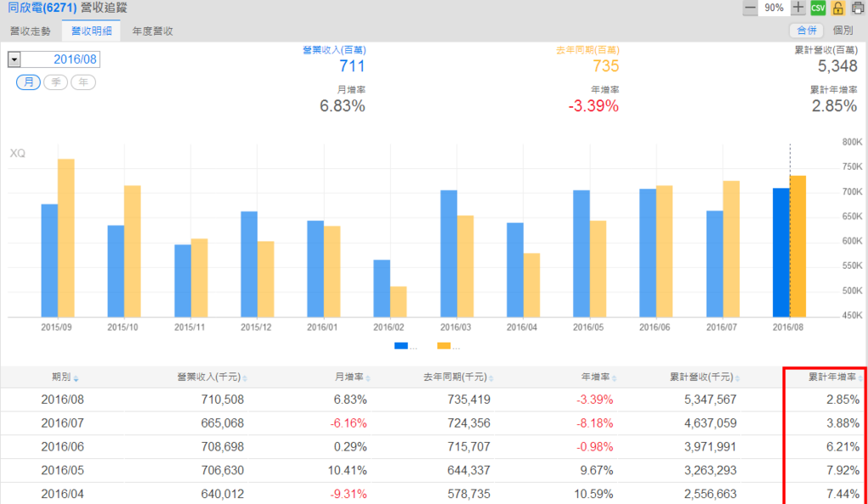Select the 合併 consolidated view button
Screen dimensions: 868x504
[806, 31]
